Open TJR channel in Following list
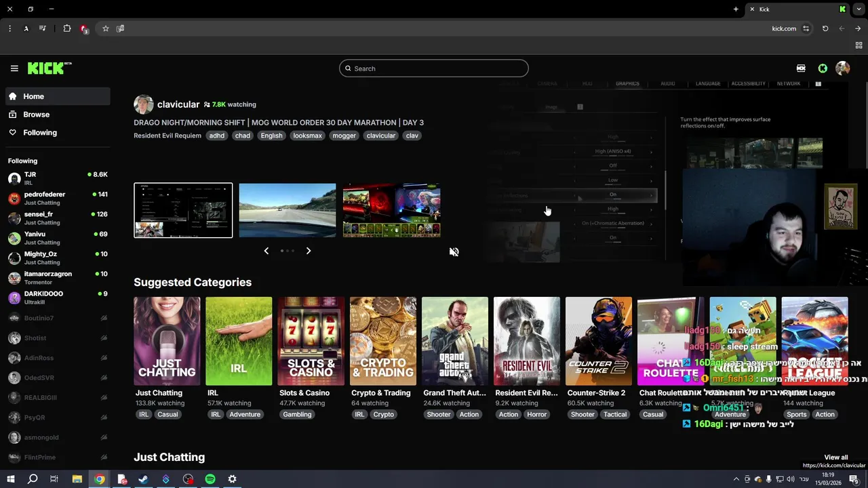This screenshot has height=488, width=868. tap(58, 178)
